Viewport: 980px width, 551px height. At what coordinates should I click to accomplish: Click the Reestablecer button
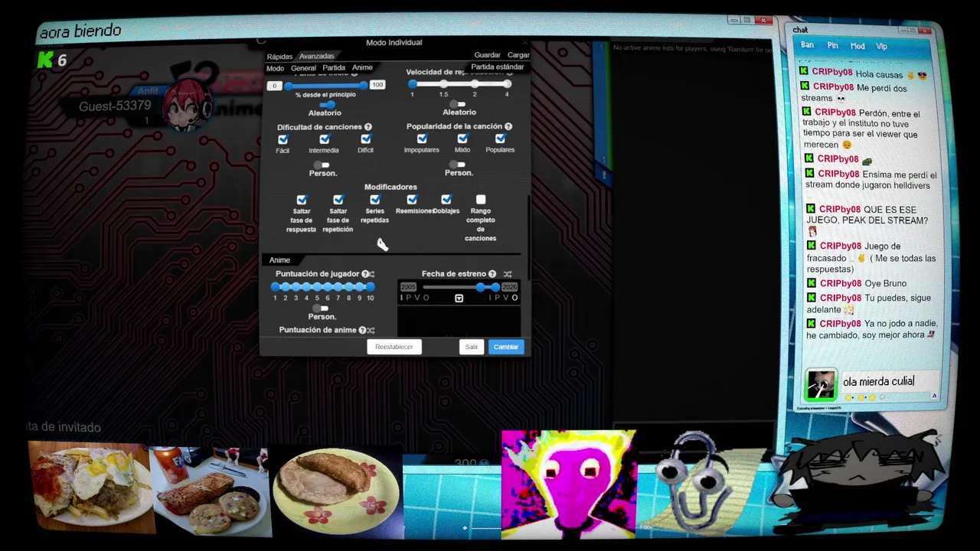click(x=394, y=347)
